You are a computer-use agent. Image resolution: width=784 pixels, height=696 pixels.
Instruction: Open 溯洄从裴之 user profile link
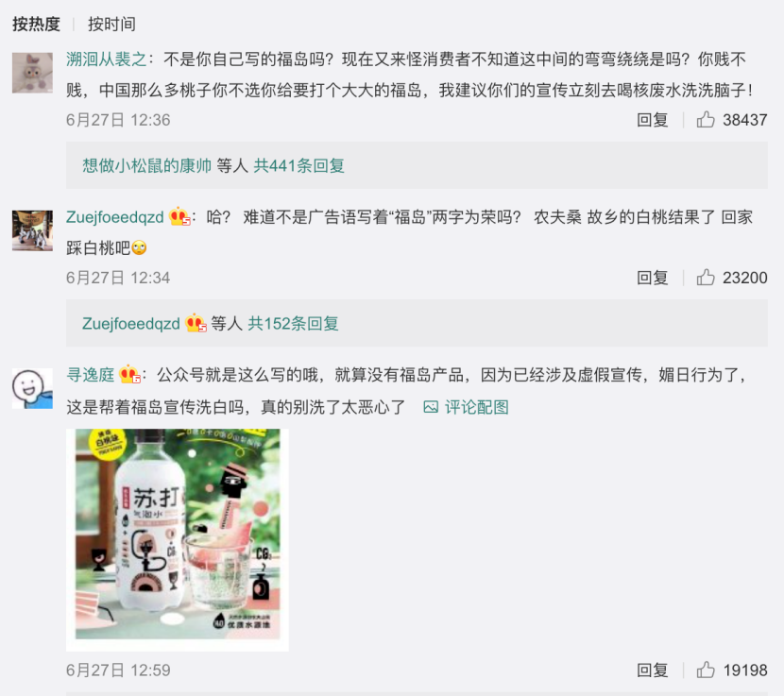107,59
